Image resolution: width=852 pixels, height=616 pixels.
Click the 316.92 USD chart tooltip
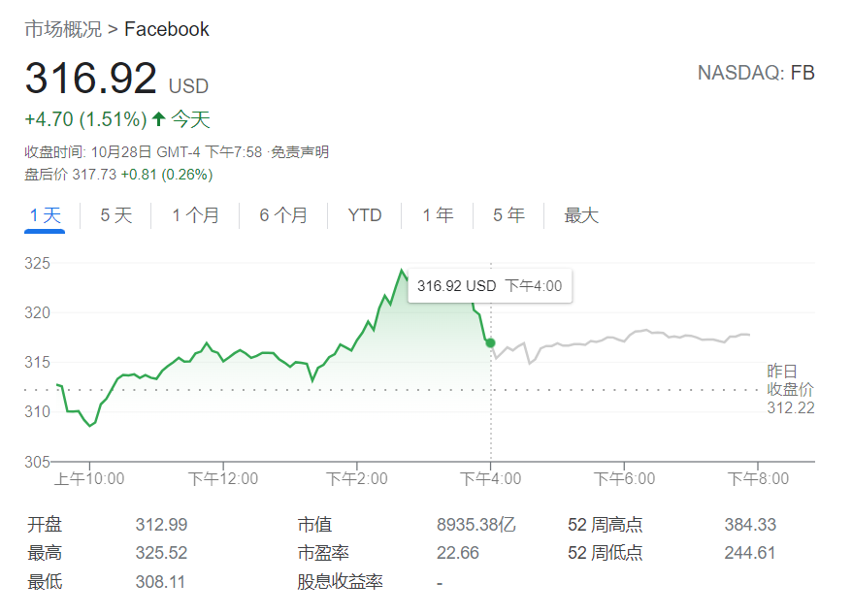[489, 286]
